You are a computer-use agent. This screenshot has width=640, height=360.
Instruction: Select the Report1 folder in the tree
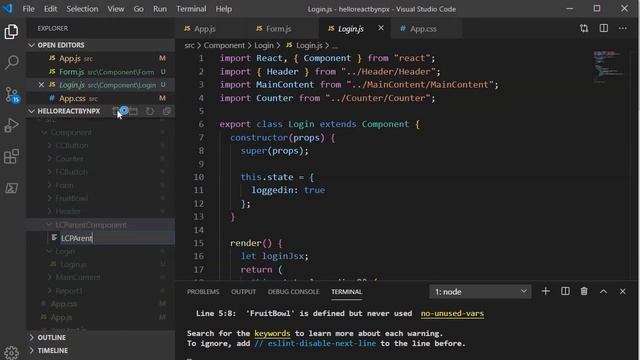(x=69, y=291)
